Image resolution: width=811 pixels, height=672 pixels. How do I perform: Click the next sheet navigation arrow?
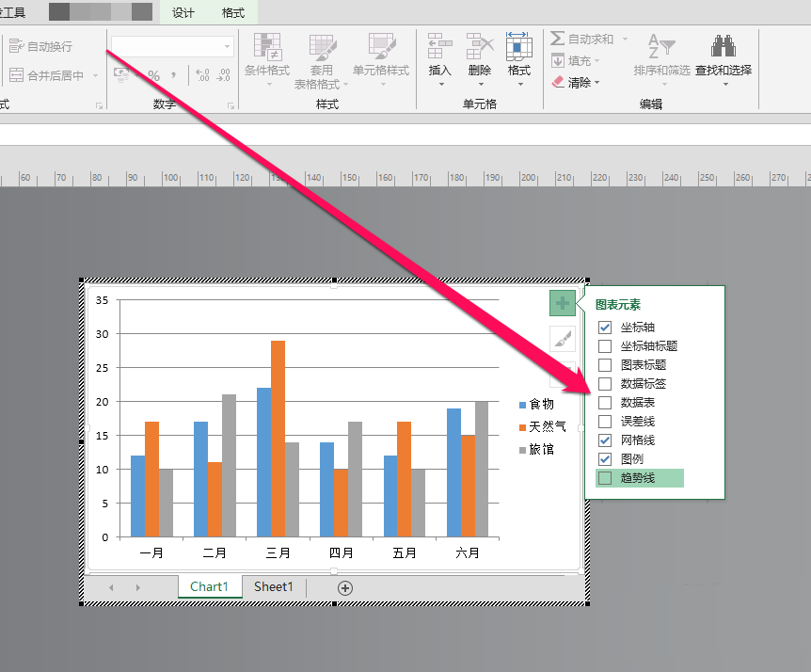coord(138,587)
